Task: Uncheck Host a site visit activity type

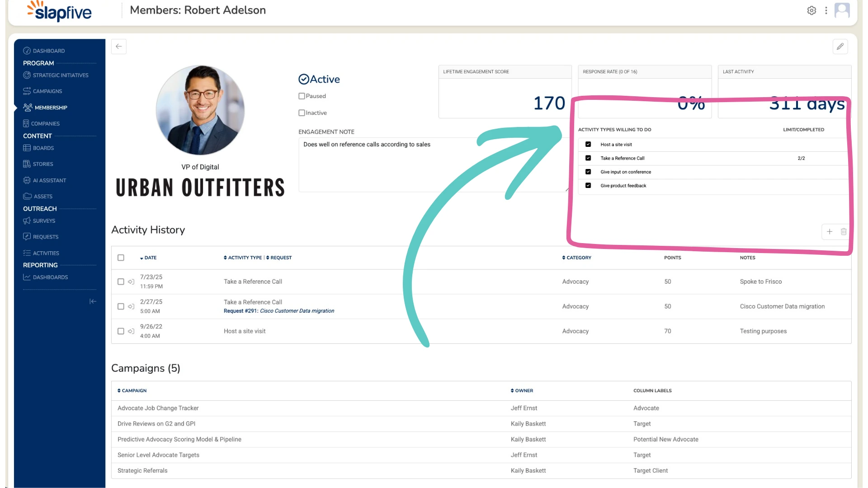Action: (x=588, y=145)
